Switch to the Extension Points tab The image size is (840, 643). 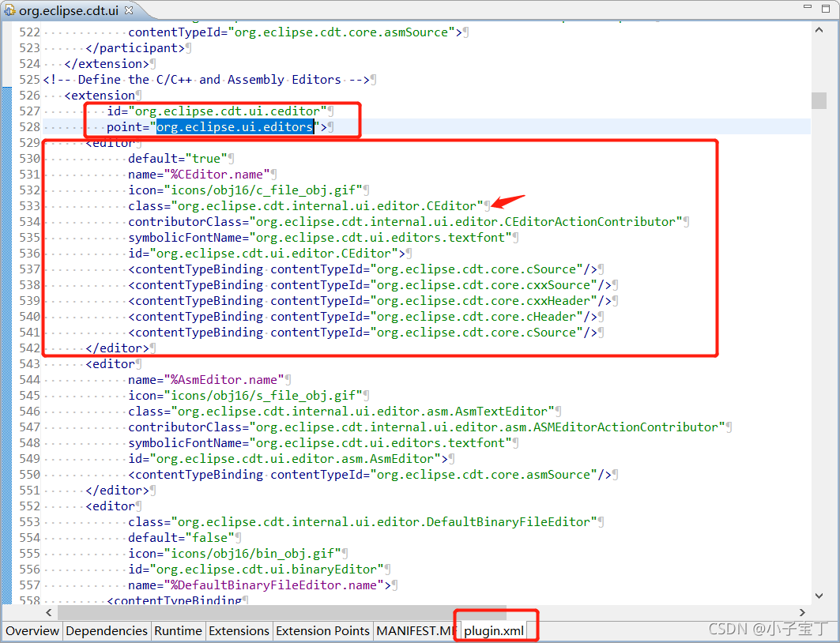click(x=322, y=630)
